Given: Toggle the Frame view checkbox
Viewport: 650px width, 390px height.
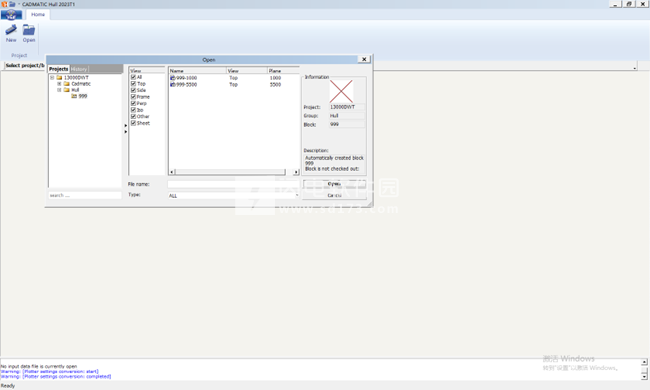Looking at the screenshot, I should pyautogui.click(x=133, y=97).
